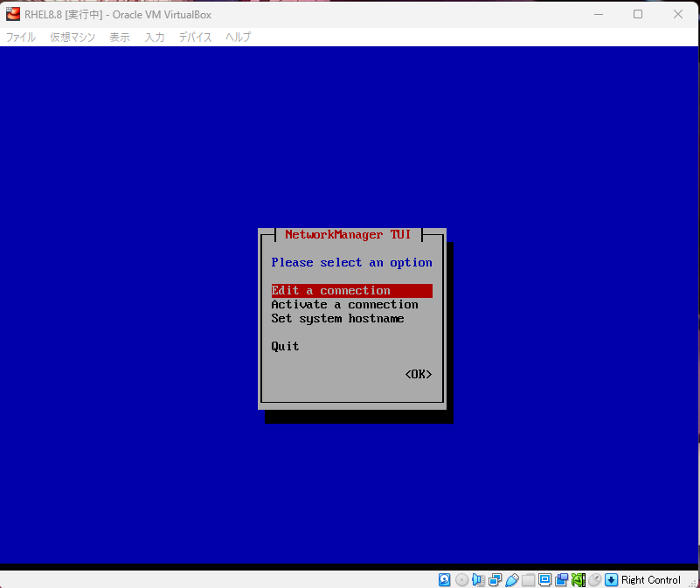Click the VirtualBox window title icon
This screenshot has height=588, width=700.
pos(13,14)
